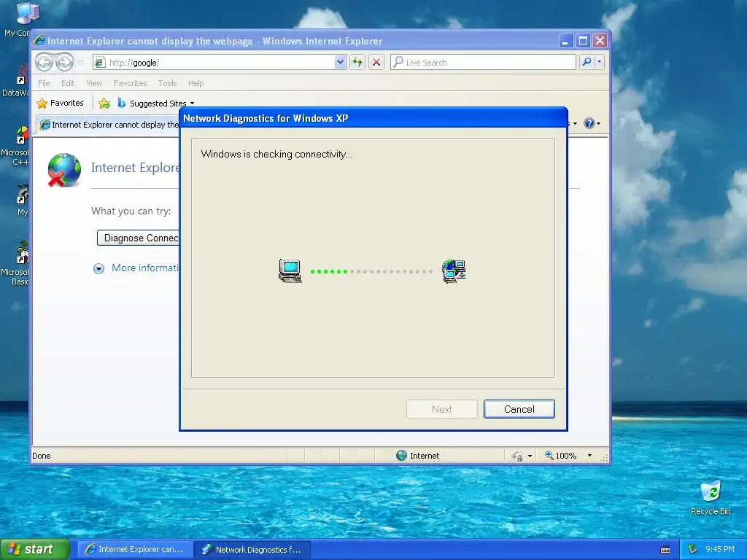Open the search provider options dropdown
The image size is (747, 560).
(600, 63)
